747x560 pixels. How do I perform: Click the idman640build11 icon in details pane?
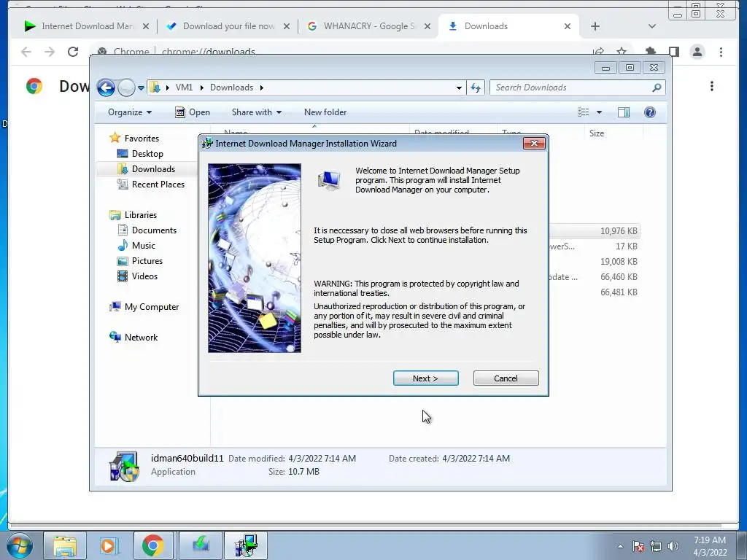tap(124, 466)
